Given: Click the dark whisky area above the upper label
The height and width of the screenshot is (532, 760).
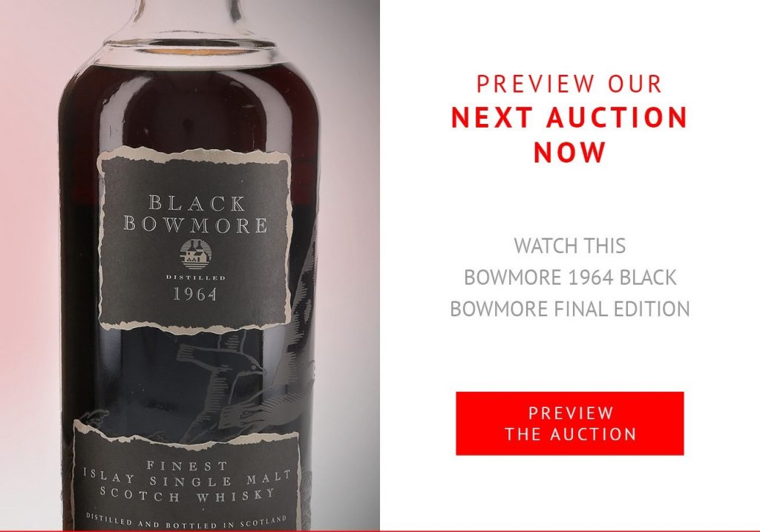Looking at the screenshot, I should (194, 107).
